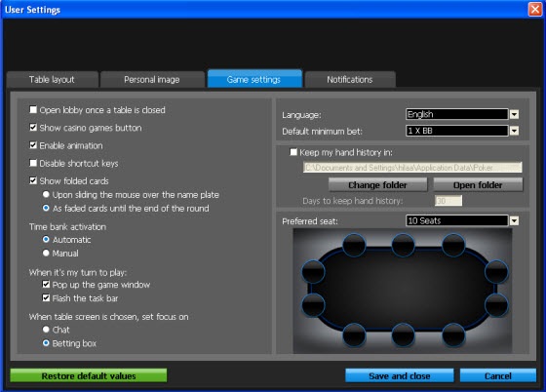Viewport: 546px width, 392px height.
Task: Expand the Language dropdown
Action: pyautogui.click(x=514, y=114)
